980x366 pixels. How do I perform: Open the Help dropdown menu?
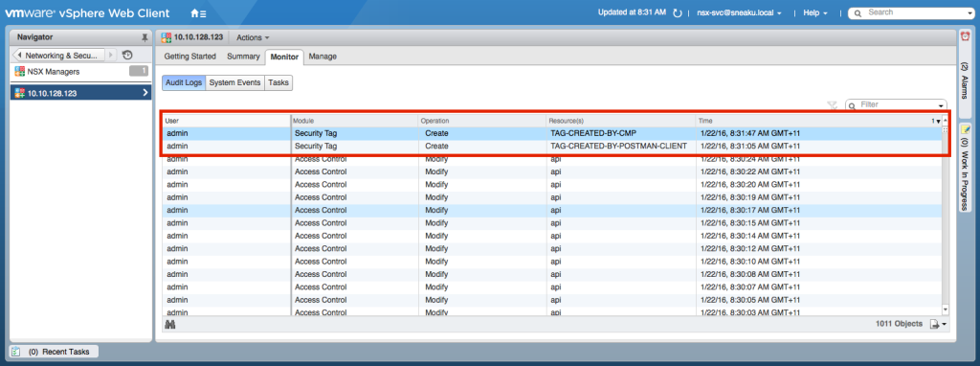click(815, 12)
